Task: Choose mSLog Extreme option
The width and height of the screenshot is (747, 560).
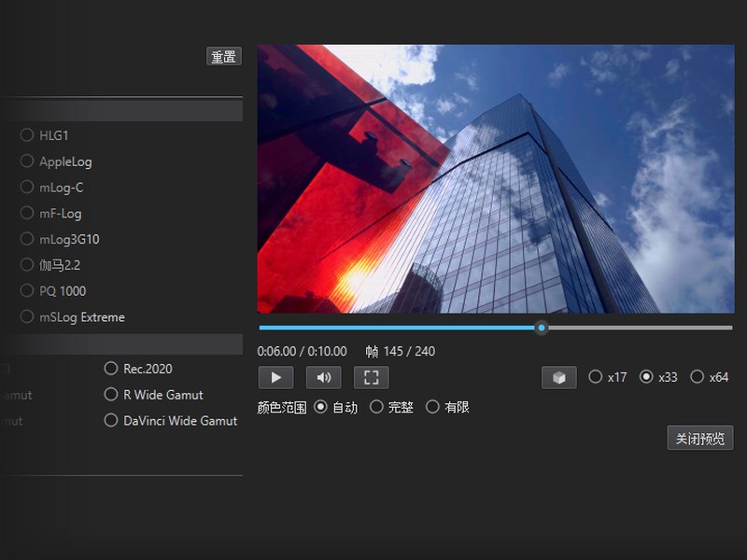Action: click(27, 316)
